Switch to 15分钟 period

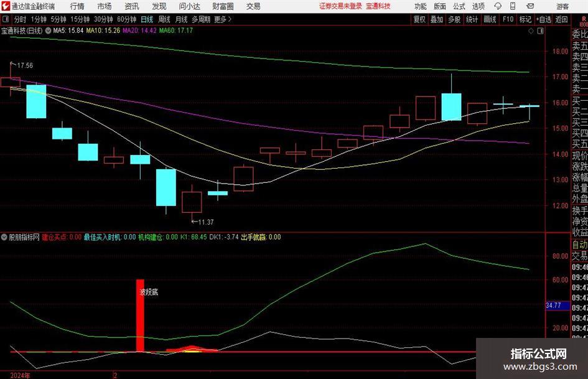coord(80,19)
